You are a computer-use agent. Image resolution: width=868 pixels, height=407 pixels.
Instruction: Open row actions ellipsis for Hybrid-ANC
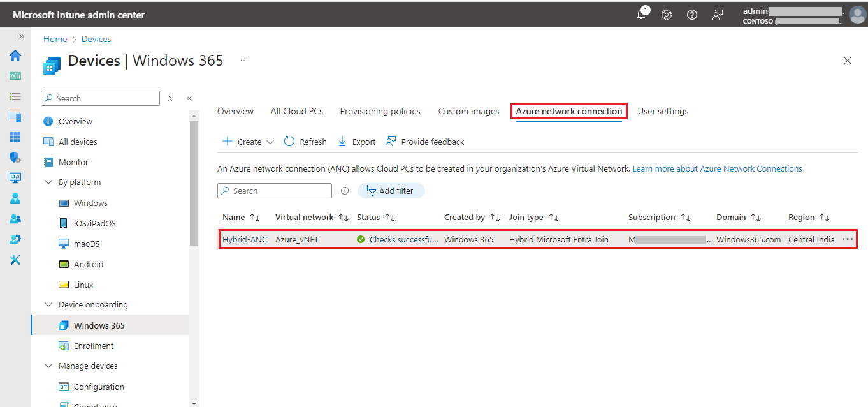(848, 239)
